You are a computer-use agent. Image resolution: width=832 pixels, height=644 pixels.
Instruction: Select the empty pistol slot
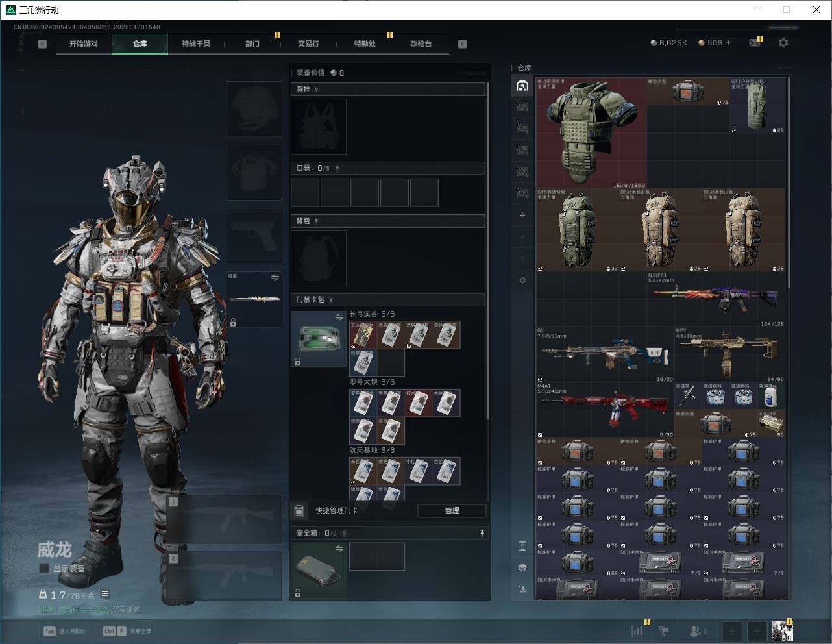click(x=254, y=236)
